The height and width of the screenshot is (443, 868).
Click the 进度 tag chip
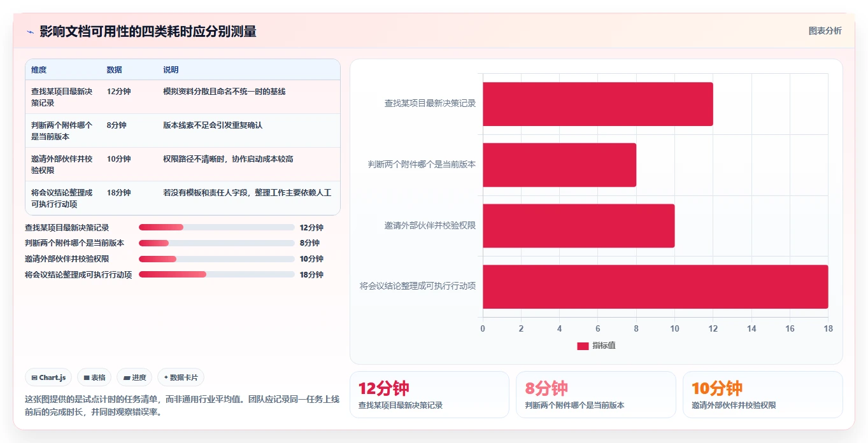point(134,377)
